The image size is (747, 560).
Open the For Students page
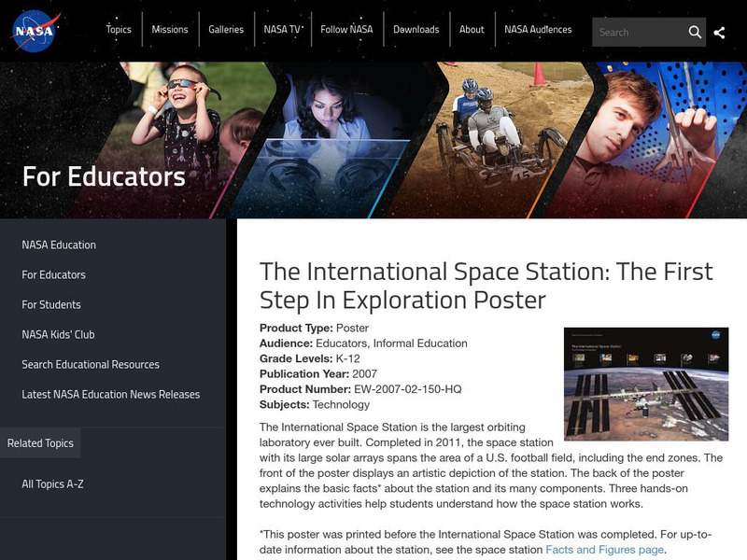tap(51, 304)
